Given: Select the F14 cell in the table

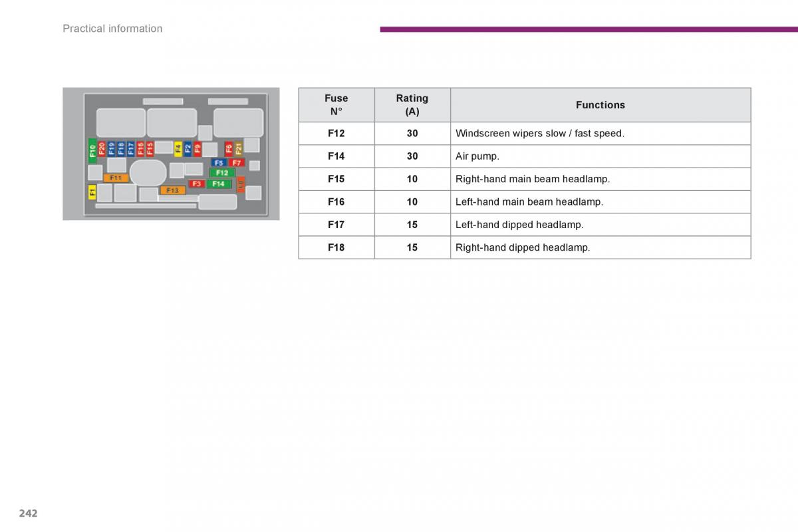Looking at the screenshot, I should tap(336, 156).
